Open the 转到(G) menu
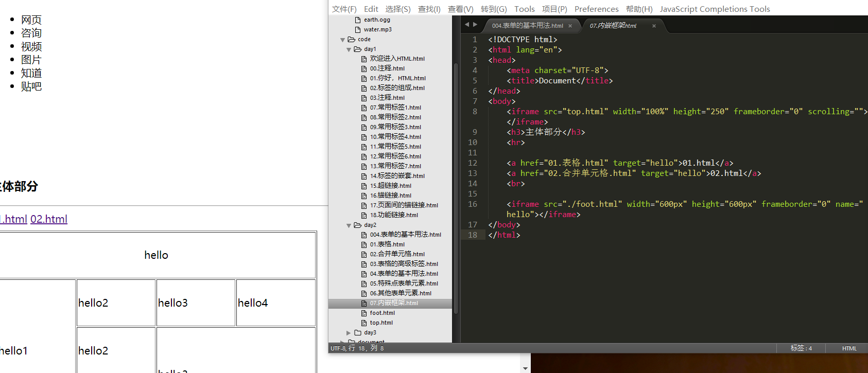The image size is (868, 373). click(x=494, y=9)
